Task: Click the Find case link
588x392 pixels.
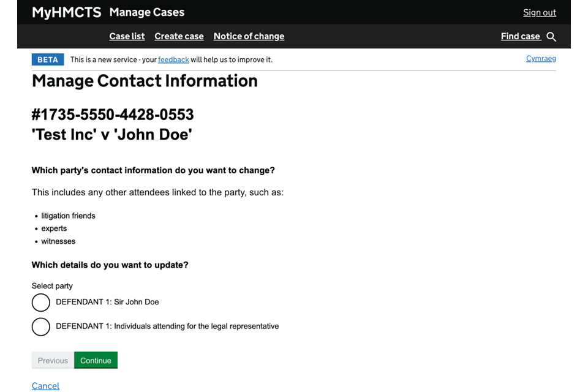Action: (x=520, y=36)
